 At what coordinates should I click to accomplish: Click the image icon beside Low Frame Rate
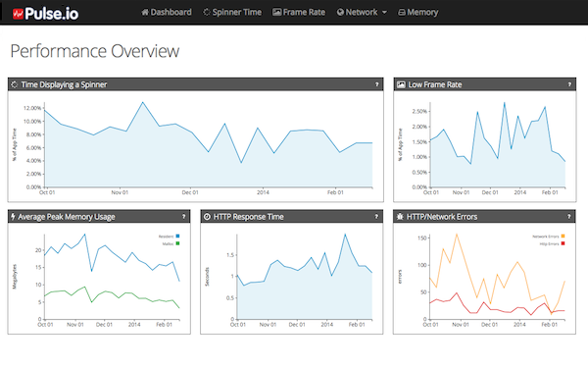coord(401,84)
